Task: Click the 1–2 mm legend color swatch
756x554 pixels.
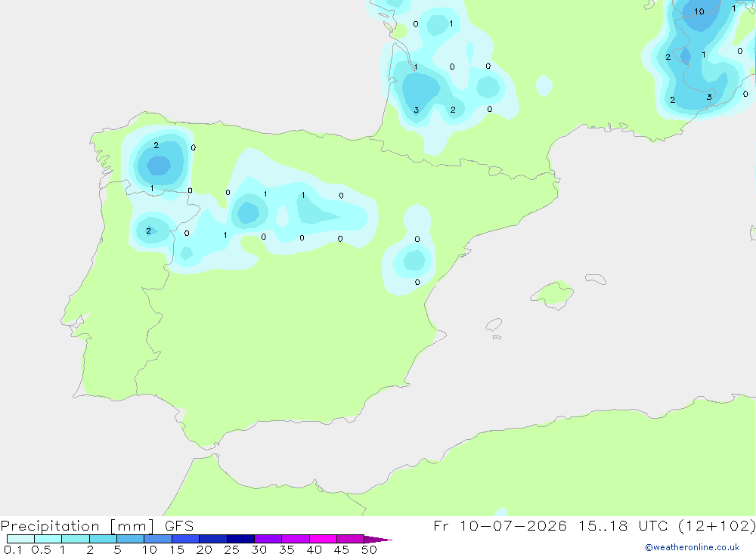Action: (76, 539)
